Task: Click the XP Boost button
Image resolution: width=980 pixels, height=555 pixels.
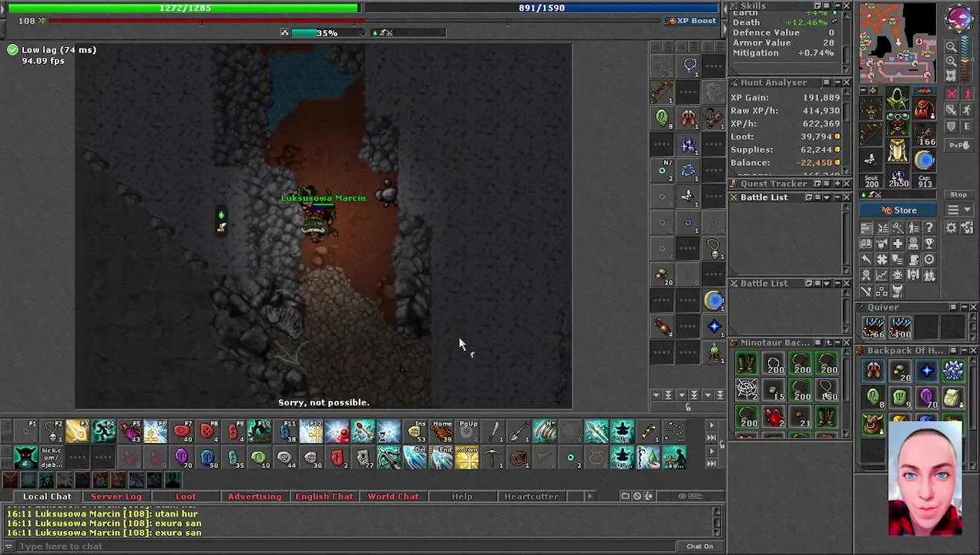Action: pos(692,21)
